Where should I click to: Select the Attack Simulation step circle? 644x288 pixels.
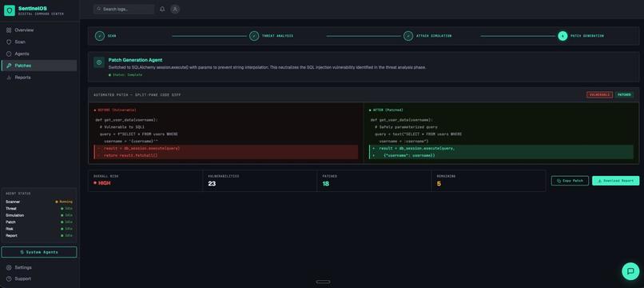click(407, 36)
